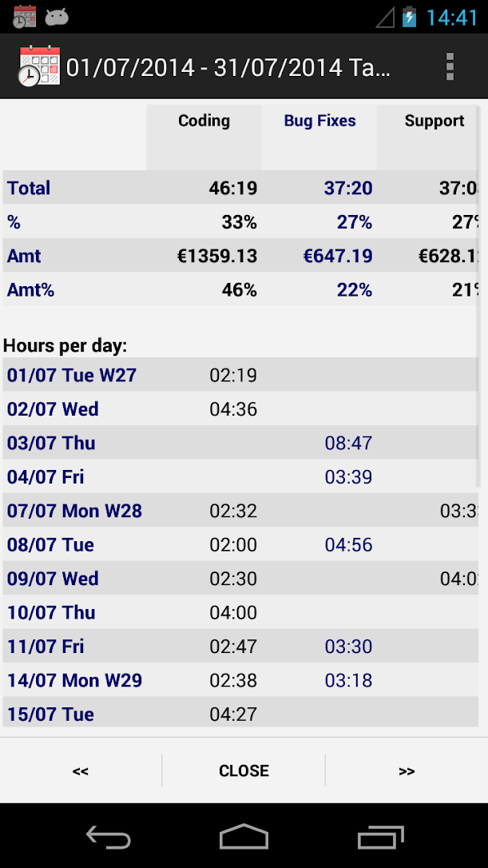Select the Bug Fixes column header
The height and width of the screenshot is (868, 488).
click(319, 121)
